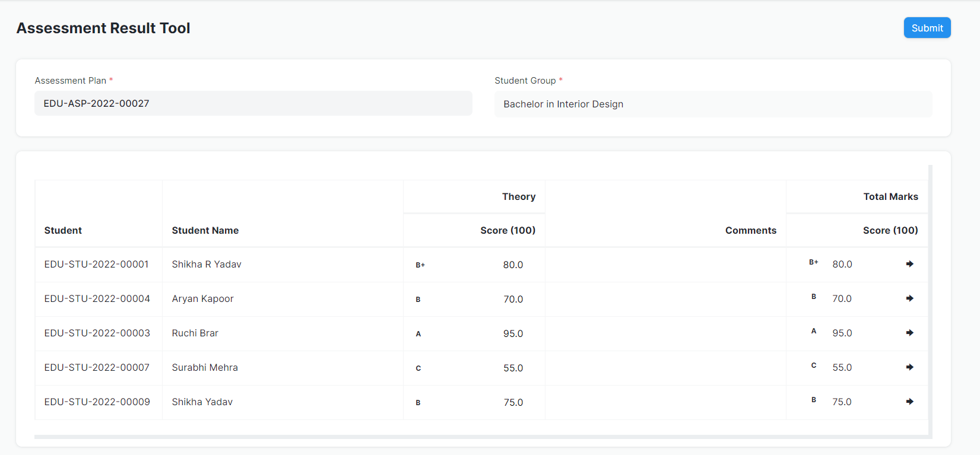The width and height of the screenshot is (980, 455).
Task: Click the comments field for Surabhi Mehra
Action: 665,368
